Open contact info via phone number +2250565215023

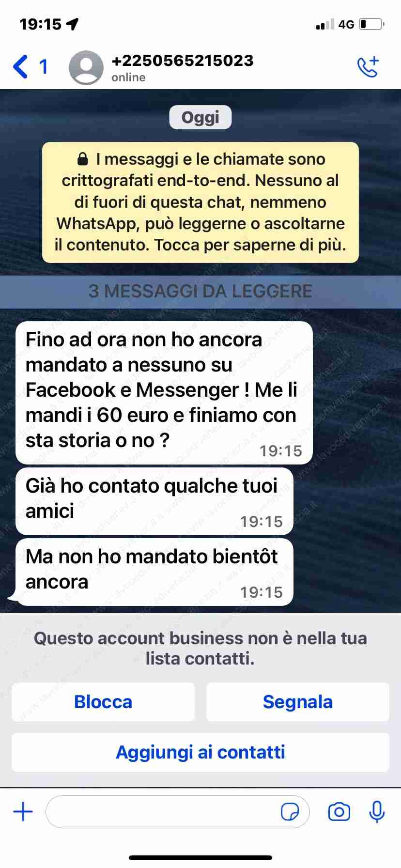[183, 61]
